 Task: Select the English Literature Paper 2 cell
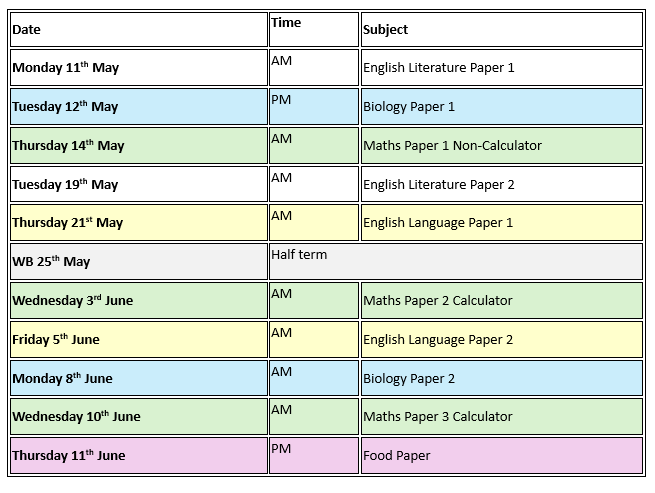click(500, 184)
